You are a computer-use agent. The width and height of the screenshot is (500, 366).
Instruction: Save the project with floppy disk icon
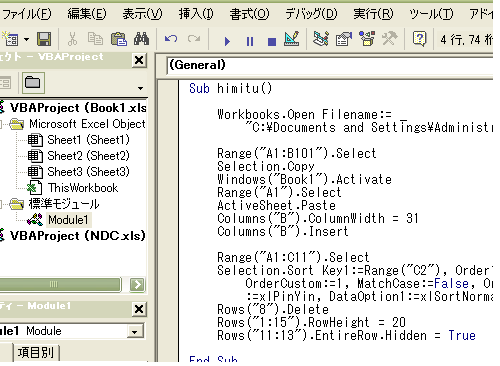coord(44,39)
